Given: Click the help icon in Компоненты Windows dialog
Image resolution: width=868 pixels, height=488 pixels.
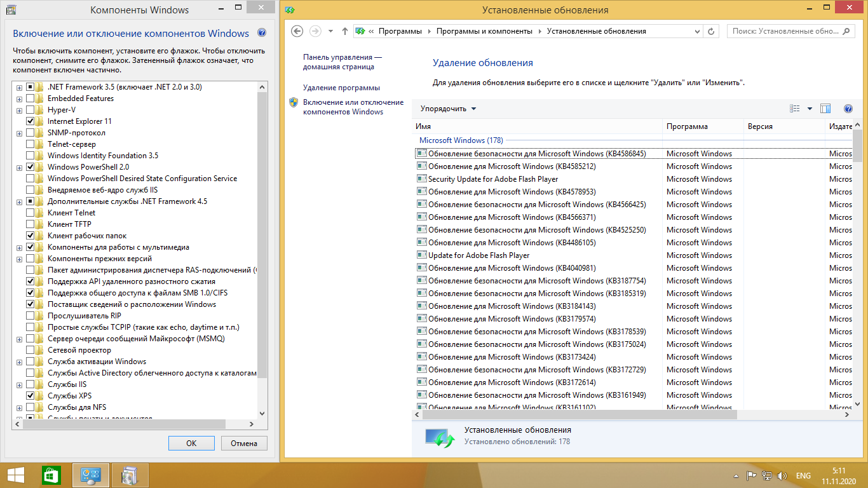Looking at the screenshot, I should 262,33.
